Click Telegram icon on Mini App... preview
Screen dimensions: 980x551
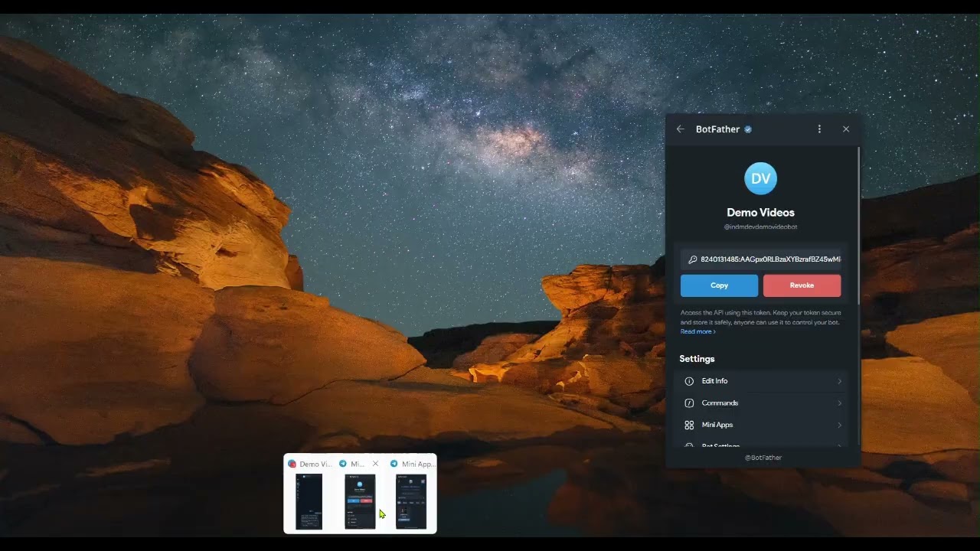click(x=394, y=464)
